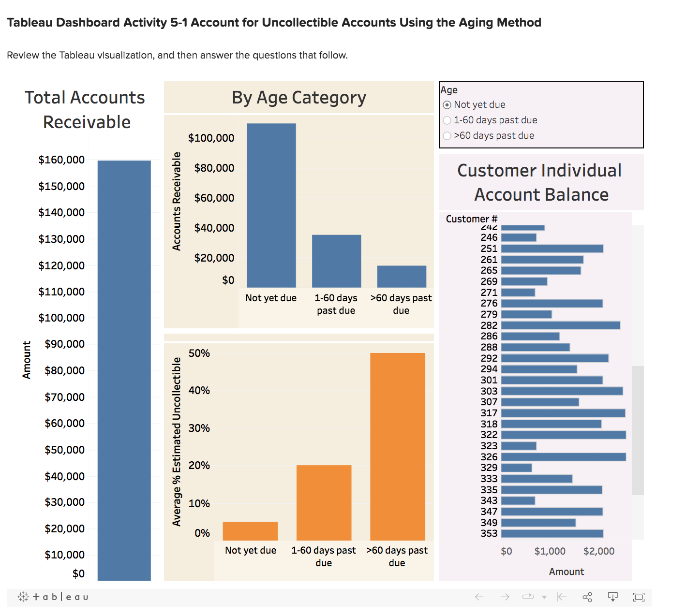This screenshot has height=616, width=686.
Task: Click the Customer # column header
Action: coord(471,219)
